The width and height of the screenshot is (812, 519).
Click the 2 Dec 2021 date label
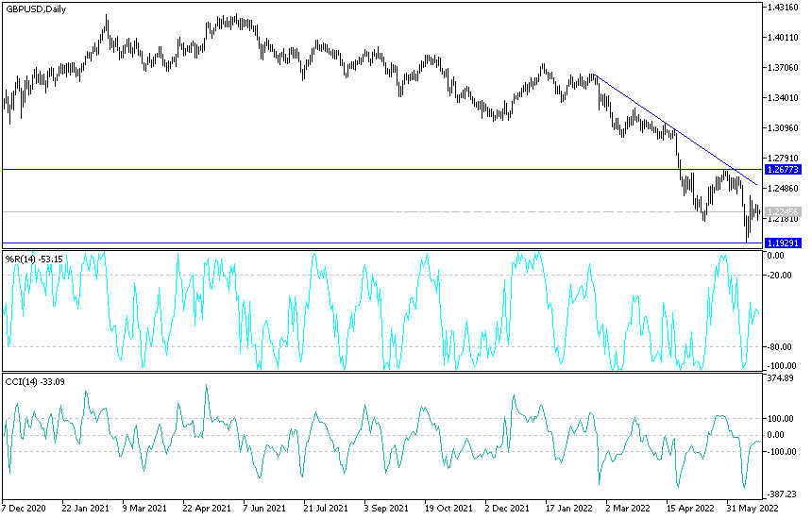[507, 509]
